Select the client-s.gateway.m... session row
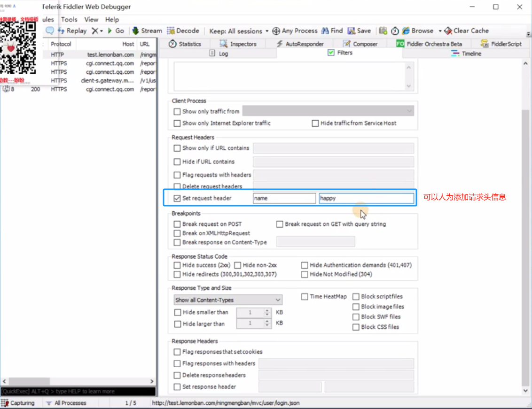Screen dimensions: 532x409 click(100, 80)
